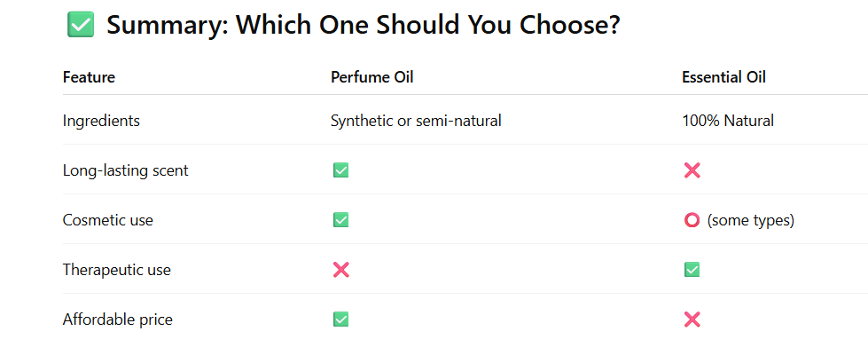Click the red circle next to 'some types'
This screenshot has width=868, height=355.
(x=692, y=220)
